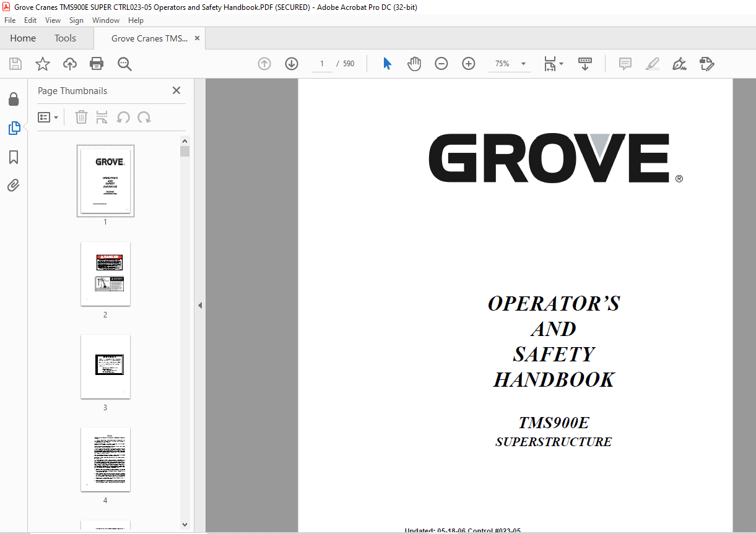
Task: Open the Window menu
Action: point(106,20)
